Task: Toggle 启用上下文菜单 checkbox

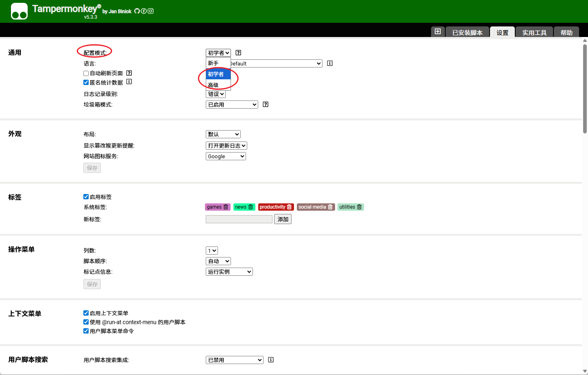Action: [x=86, y=313]
